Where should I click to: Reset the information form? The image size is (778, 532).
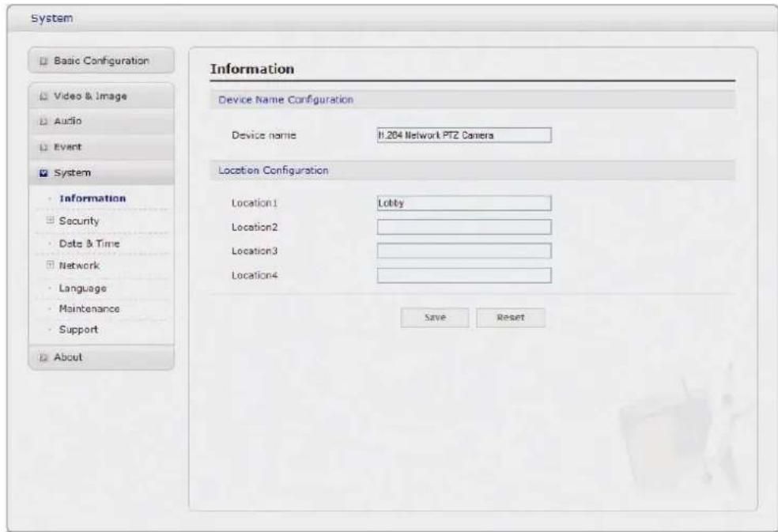(511, 318)
